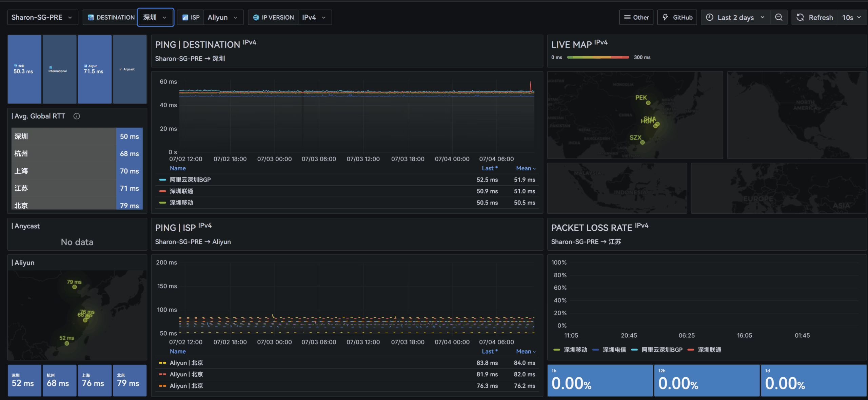The image size is (868, 400).
Task: Click the SZX marker on live map
Action: 643,142
